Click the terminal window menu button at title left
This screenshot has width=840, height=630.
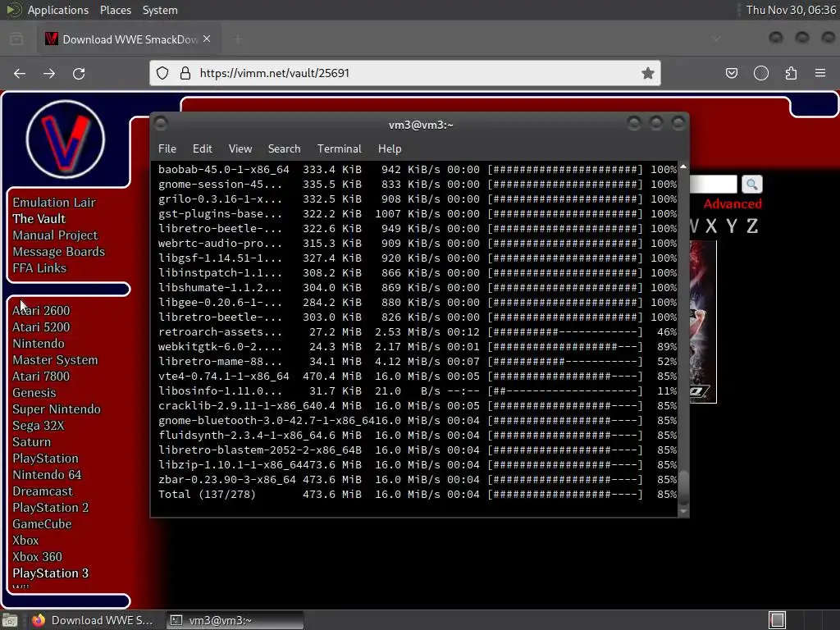(x=161, y=124)
